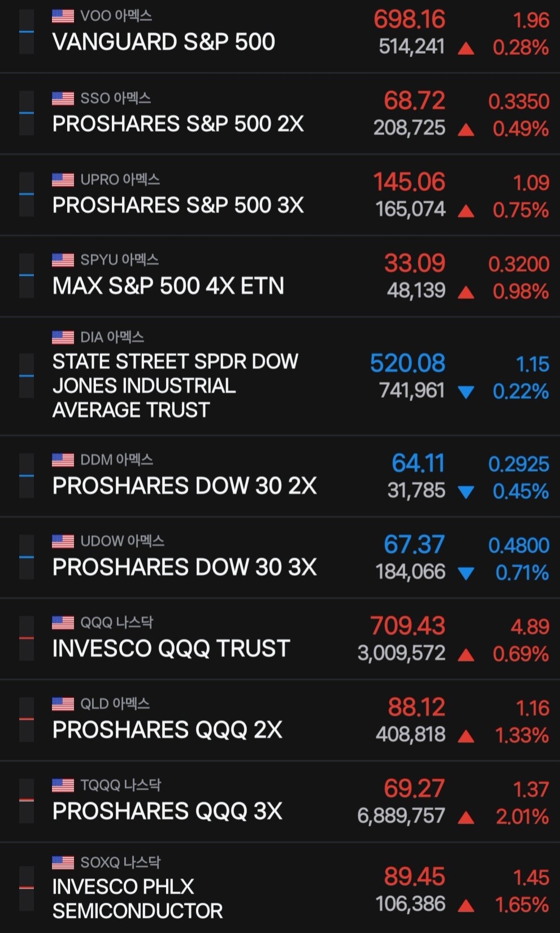
Task: Tap the candlestick indicator beside DDM
Action: tap(26, 476)
